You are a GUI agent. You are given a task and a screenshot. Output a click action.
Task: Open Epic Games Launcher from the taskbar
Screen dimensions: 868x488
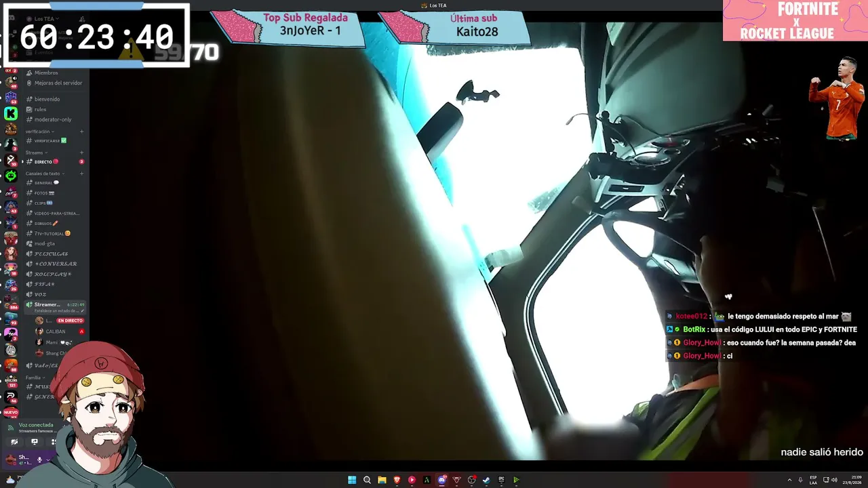coord(501,480)
